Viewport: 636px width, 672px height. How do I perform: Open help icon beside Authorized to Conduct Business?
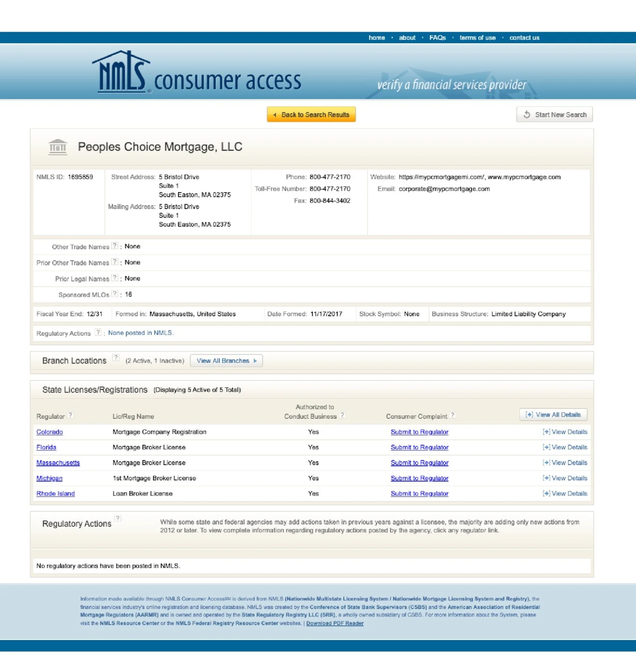point(342,415)
